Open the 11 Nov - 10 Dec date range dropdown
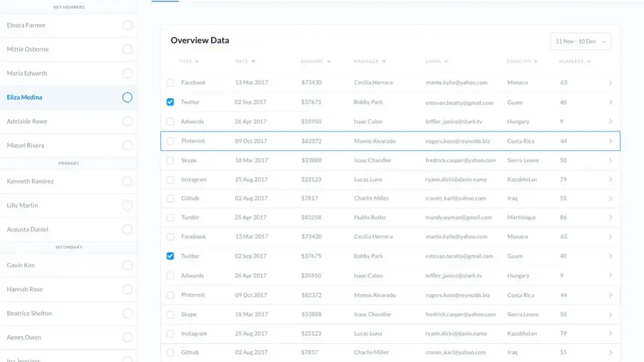This screenshot has height=362, width=644. tap(581, 41)
